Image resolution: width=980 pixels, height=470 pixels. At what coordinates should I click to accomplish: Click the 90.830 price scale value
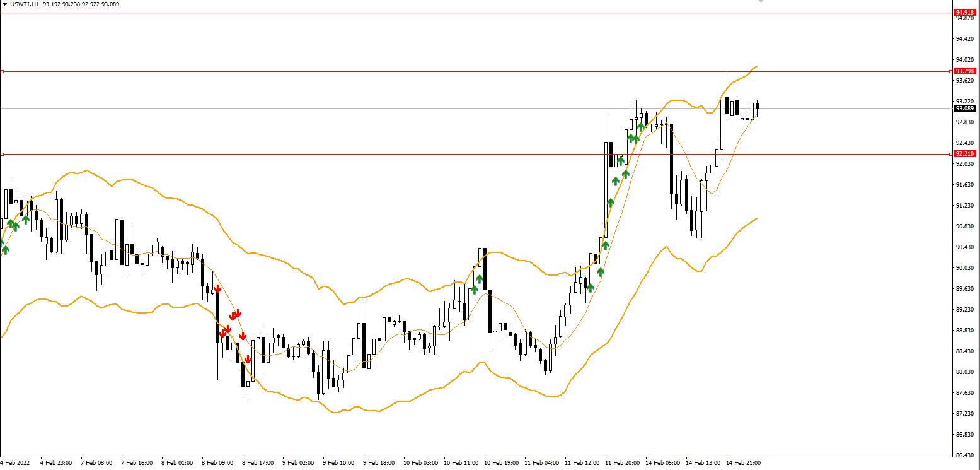pyautogui.click(x=966, y=226)
